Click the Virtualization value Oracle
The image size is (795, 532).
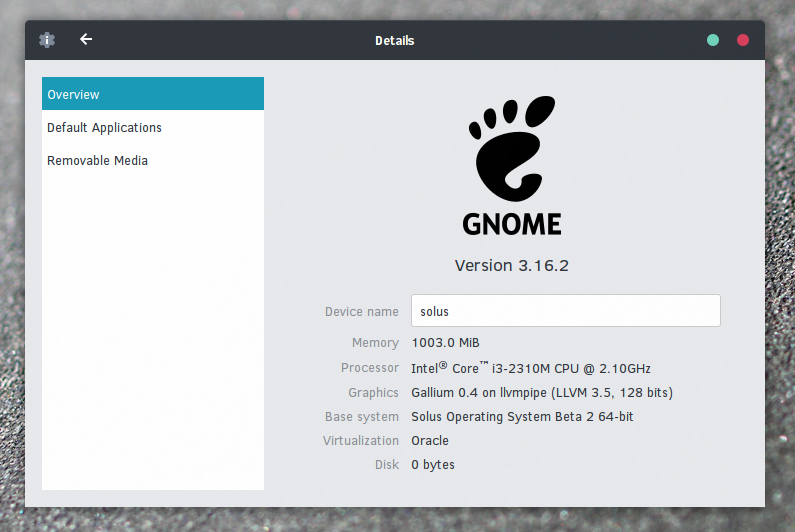430,441
